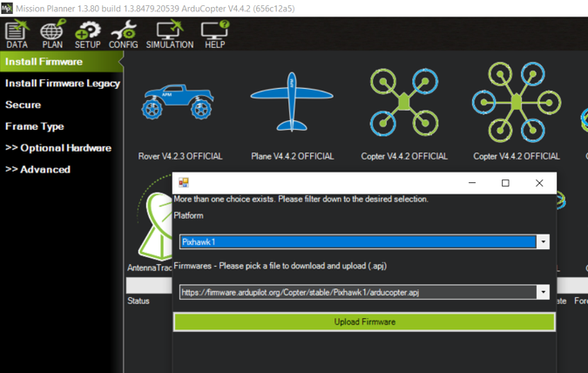Open Install Firmware Legacy page
This screenshot has width=588, height=373.
pos(62,84)
